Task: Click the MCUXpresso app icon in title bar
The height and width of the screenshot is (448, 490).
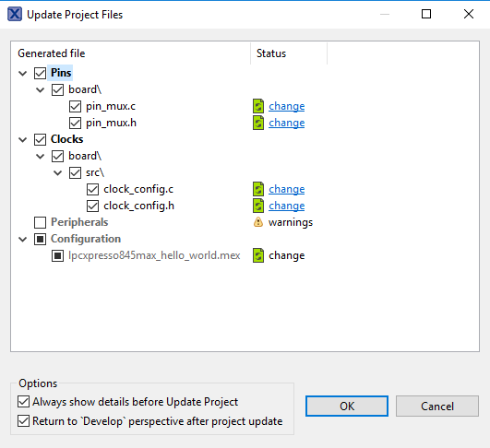Action: [15, 15]
